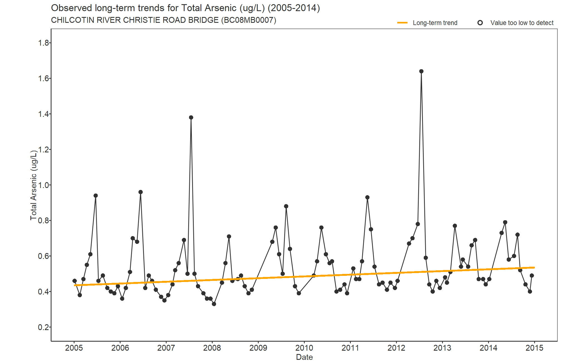Click the 1.8 y-axis tick label
Viewport: 588px width, 364px height.
tap(43, 43)
